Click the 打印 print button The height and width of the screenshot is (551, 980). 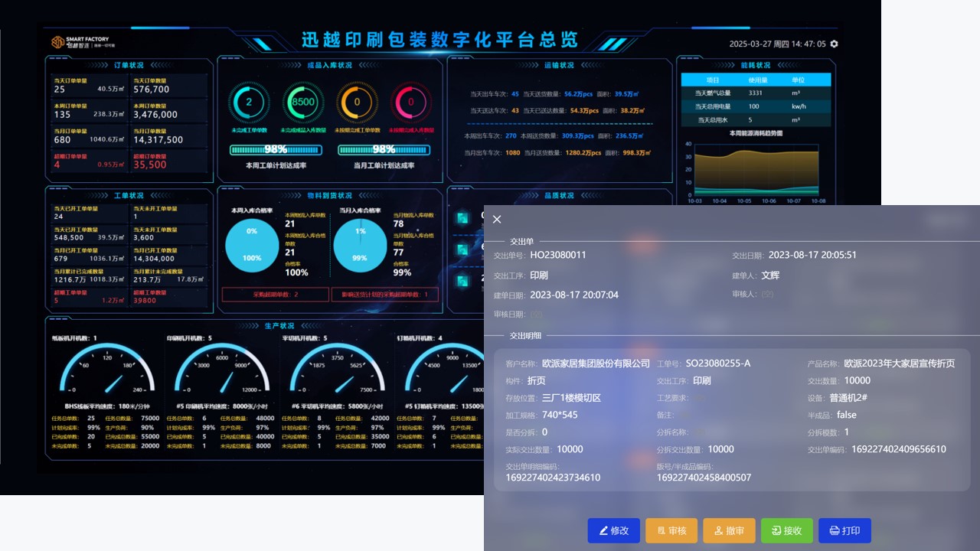click(844, 530)
